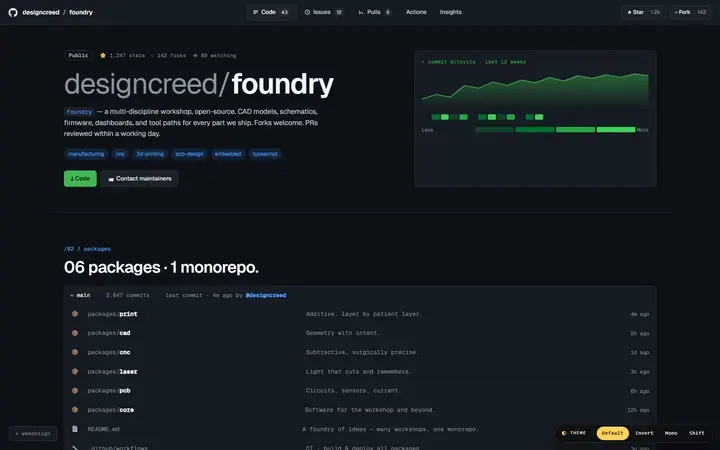
Task: Switch theme to Mono
Action: 671,433
